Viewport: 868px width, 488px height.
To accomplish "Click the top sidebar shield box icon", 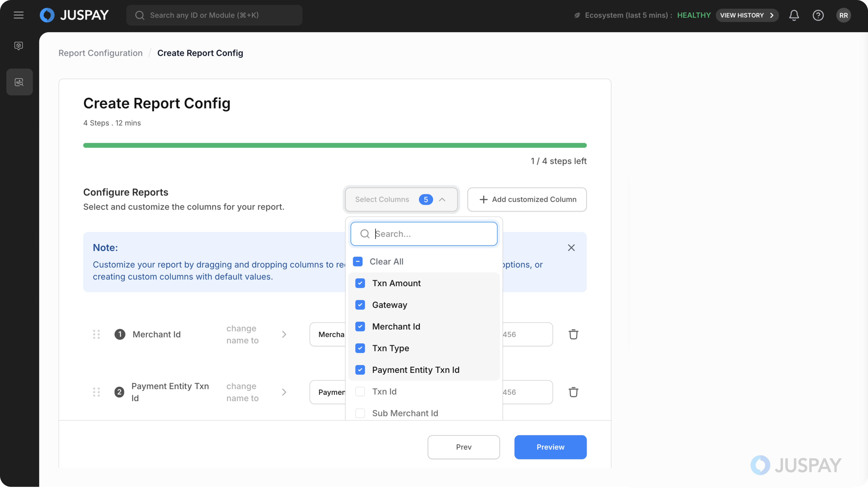I will click(x=19, y=45).
